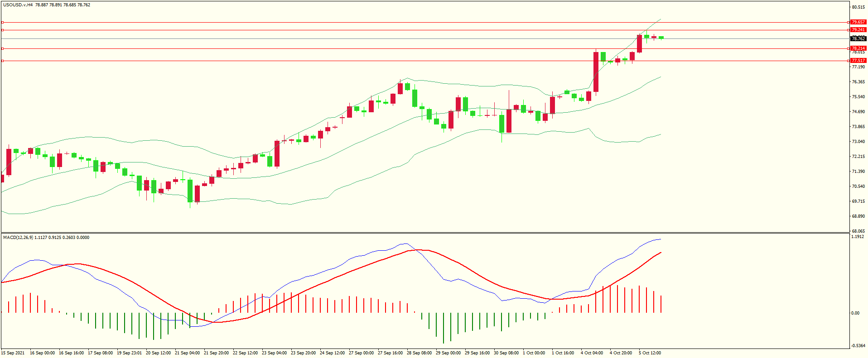Grab the left handle of the 78.214 line
This screenshot has height=358, width=868.
2,48
